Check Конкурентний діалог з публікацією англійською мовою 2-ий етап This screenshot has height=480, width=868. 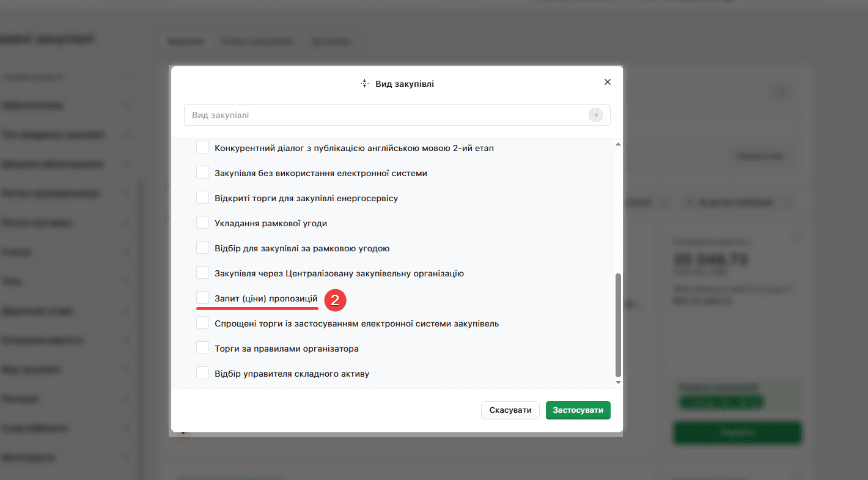pyautogui.click(x=202, y=147)
